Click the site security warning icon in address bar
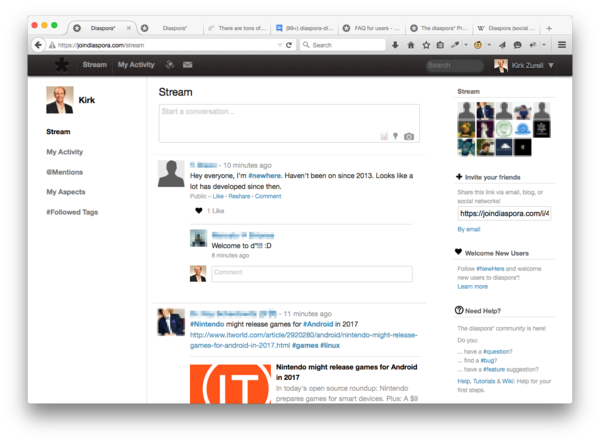Screen dimensions: 600x443 52,45
